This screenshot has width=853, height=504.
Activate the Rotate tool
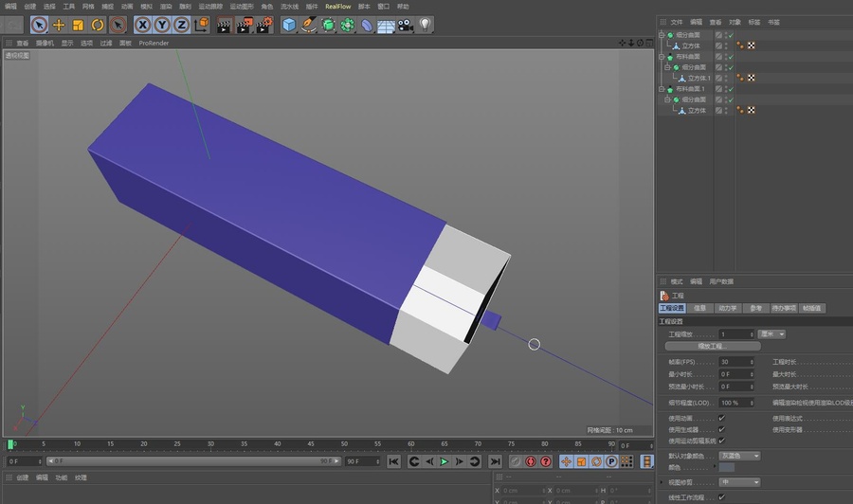pos(98,25)
